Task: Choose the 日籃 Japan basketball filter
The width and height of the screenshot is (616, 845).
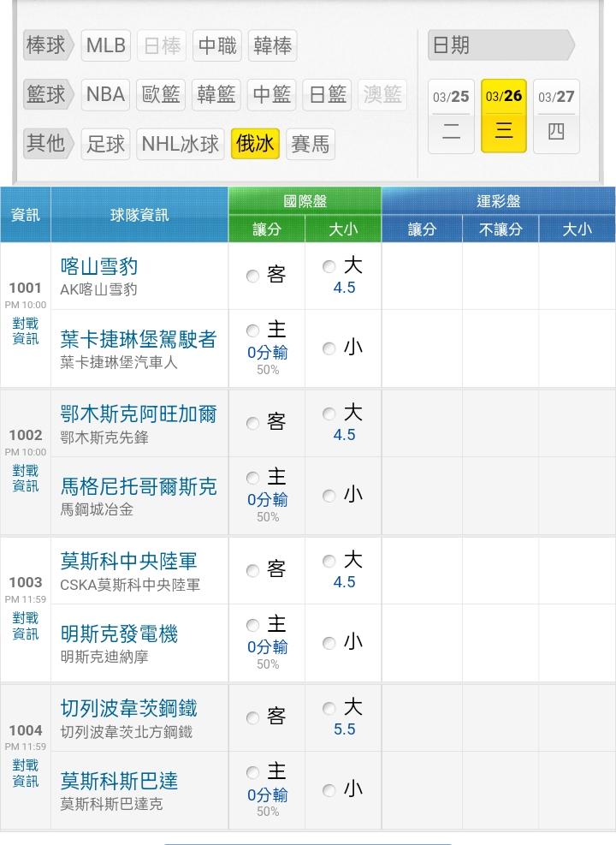Action: 328,94
